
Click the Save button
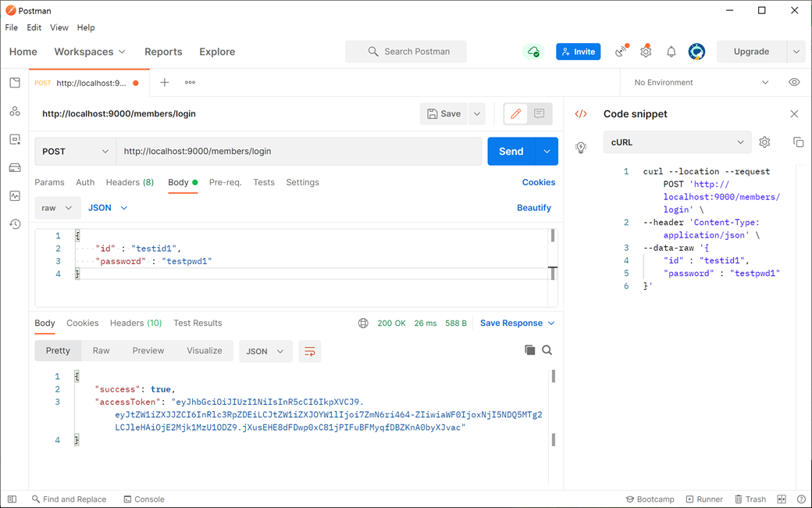[x=443, y=113]
